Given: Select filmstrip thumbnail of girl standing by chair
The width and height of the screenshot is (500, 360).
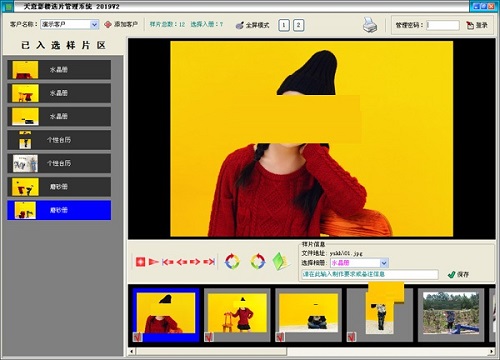Looking at the screenshot, I should pos(237,315).
